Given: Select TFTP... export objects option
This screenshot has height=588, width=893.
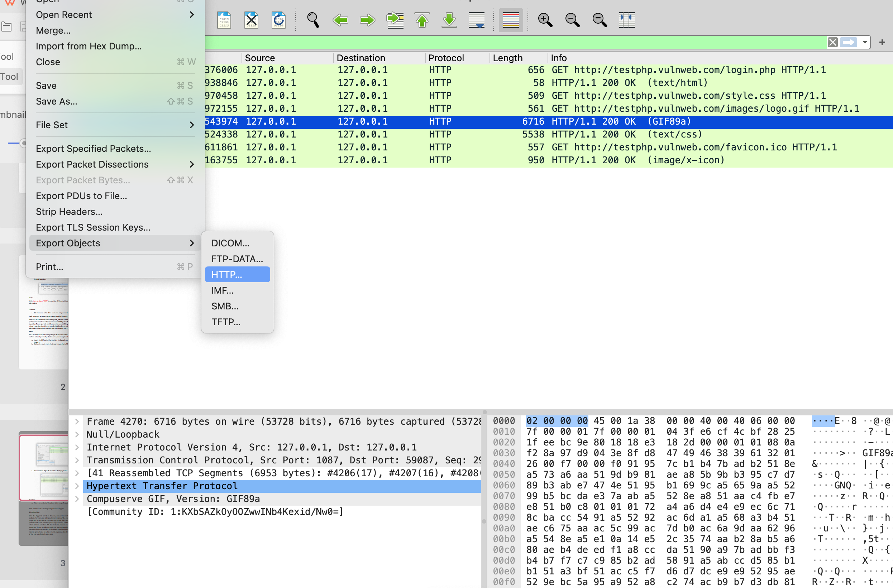Looking at the screenshot, I should pos(237,322).
